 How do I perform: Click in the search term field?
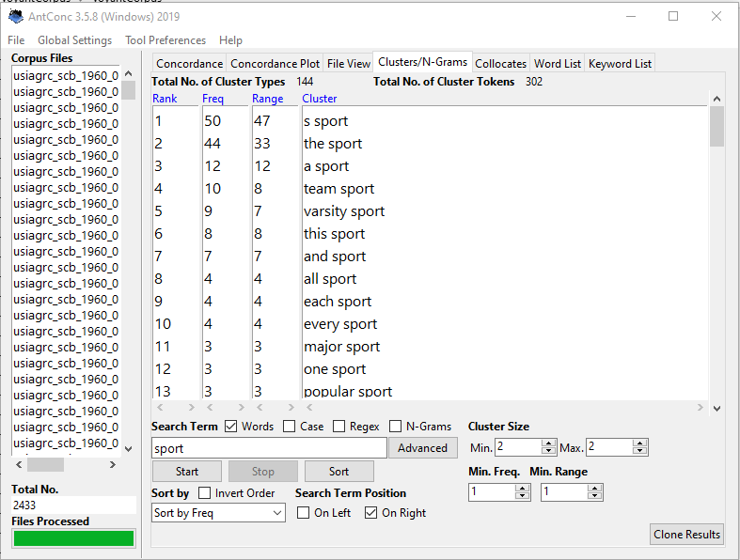click(x=268, y=448)
